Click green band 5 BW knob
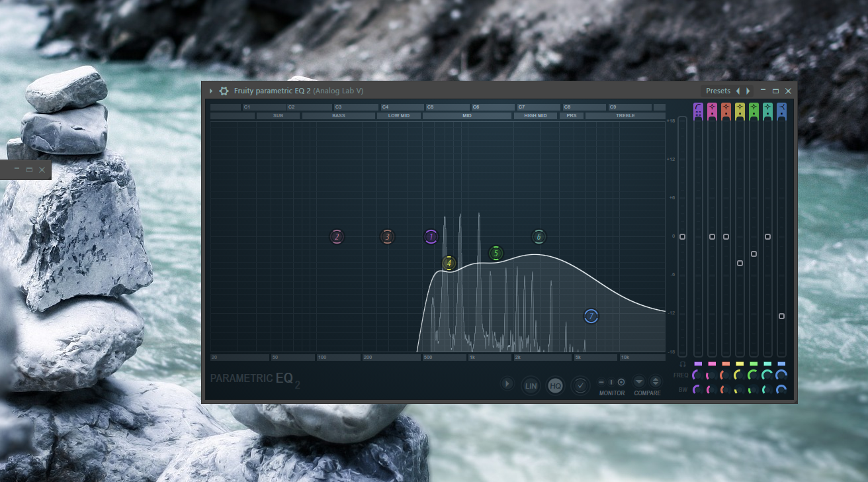 754,390
